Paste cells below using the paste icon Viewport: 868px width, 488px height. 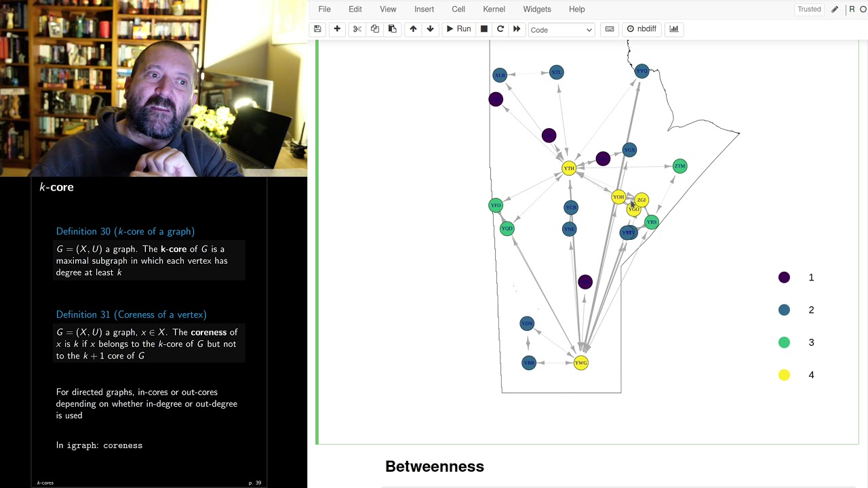[x=393, y=29]
